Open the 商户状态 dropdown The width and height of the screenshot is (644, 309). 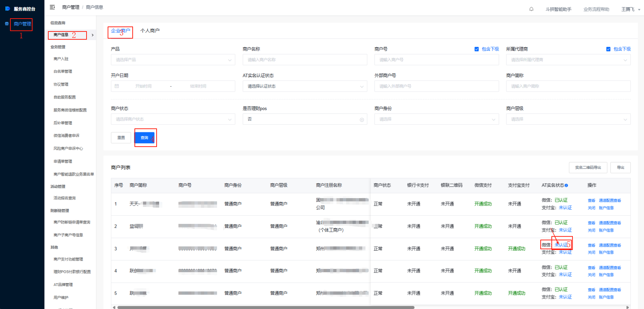tap(173, 119)
